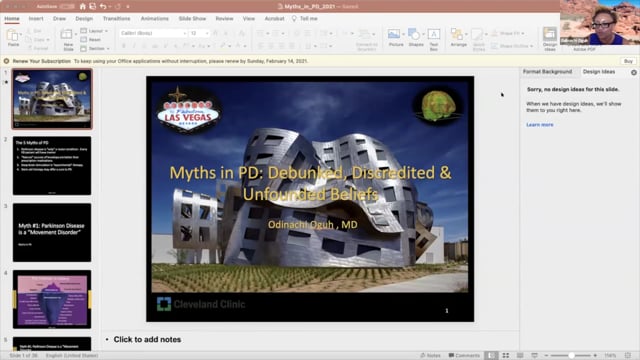The height and width of the screenshot is (360, 640).
Task: Expand the Paste options arrow
Action: coord(21,34)
